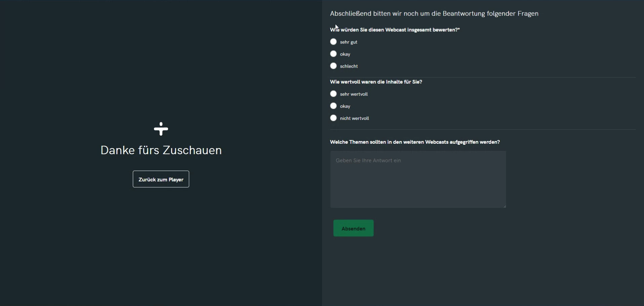This screenshot has width=644, height=306.
Task: Click the "sehr gut" label text
Action: [348, 42]
